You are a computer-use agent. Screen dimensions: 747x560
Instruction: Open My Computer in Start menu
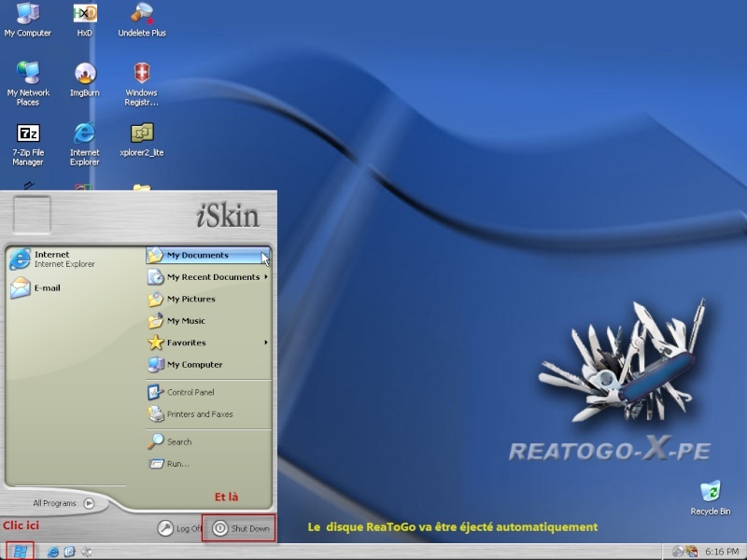click(x=208, y=365)
